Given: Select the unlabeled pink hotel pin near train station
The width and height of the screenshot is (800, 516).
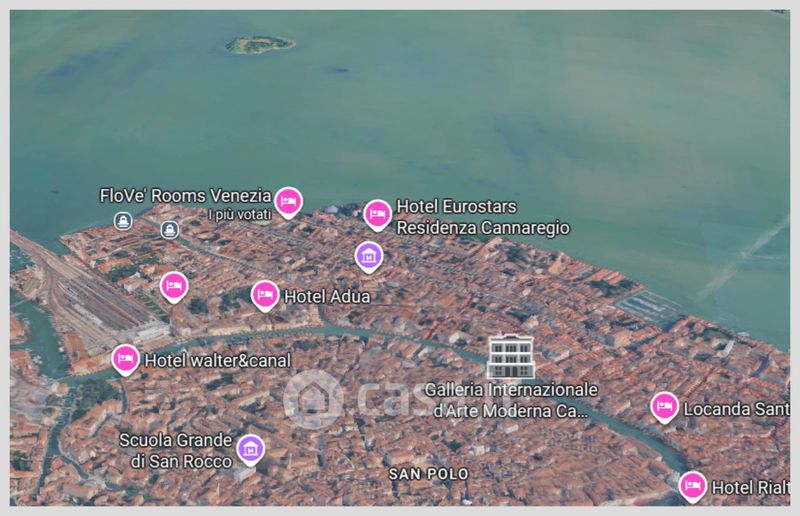Looking at the screenshot, I should pyautogui.click(x=174, y=285).
